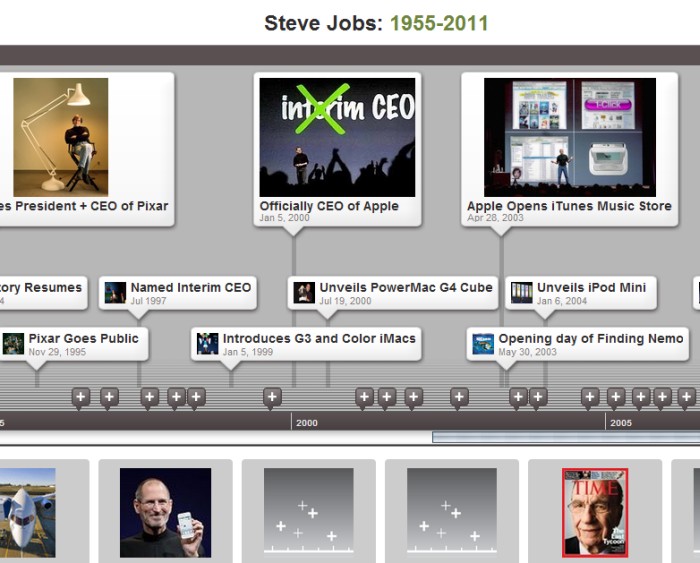Click the Named Interim CEO thumbnail icon
Image resolution: width=700 pixels, height=563 pixels.
[115, 293]
